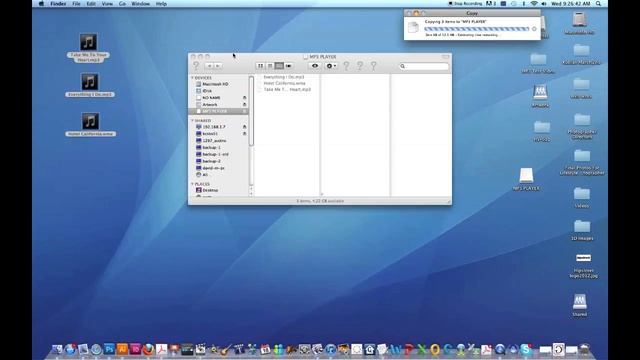Switch Finder to icon view
The image size is (640, 360).
pos(260,66)
